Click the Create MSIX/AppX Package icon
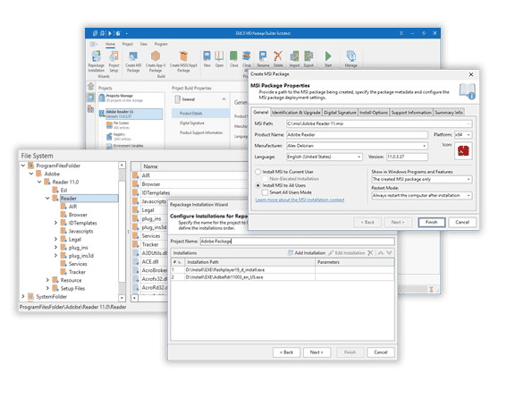532x399 pixels. click(183, 56)
